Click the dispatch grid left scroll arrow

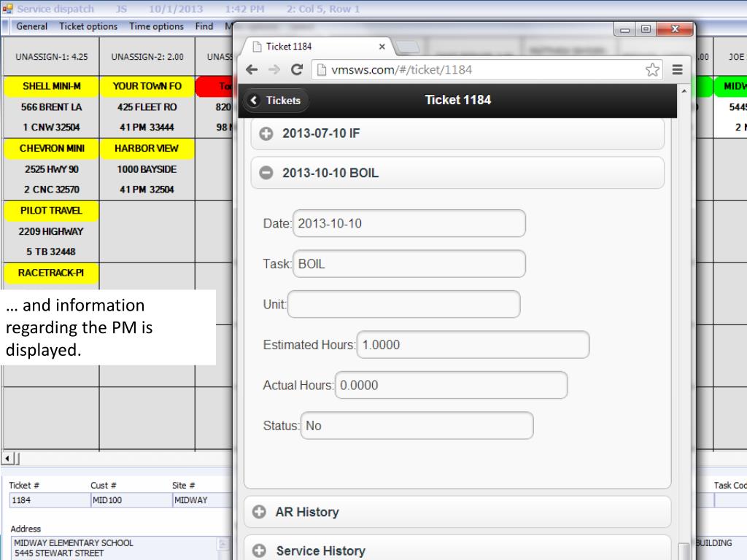7,459
